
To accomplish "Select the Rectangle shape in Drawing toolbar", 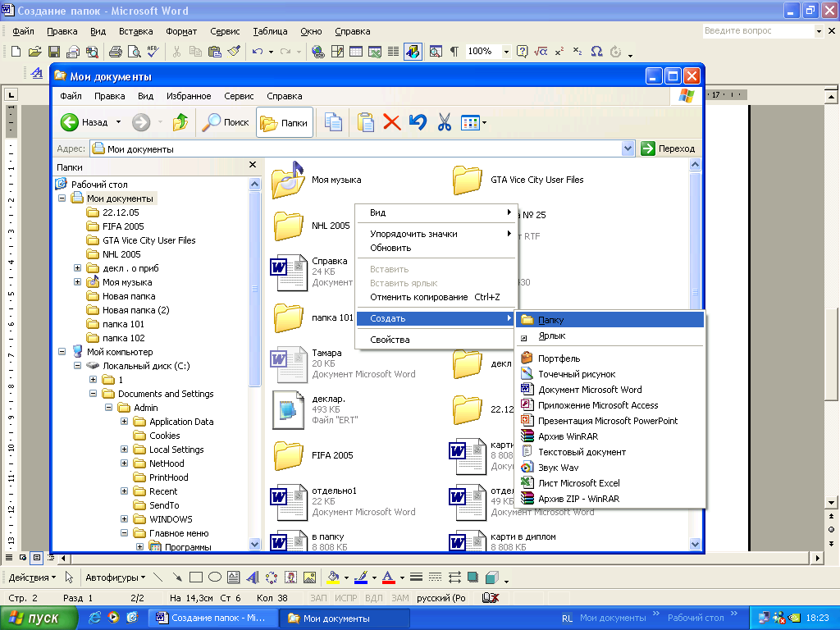I will 196,577.
